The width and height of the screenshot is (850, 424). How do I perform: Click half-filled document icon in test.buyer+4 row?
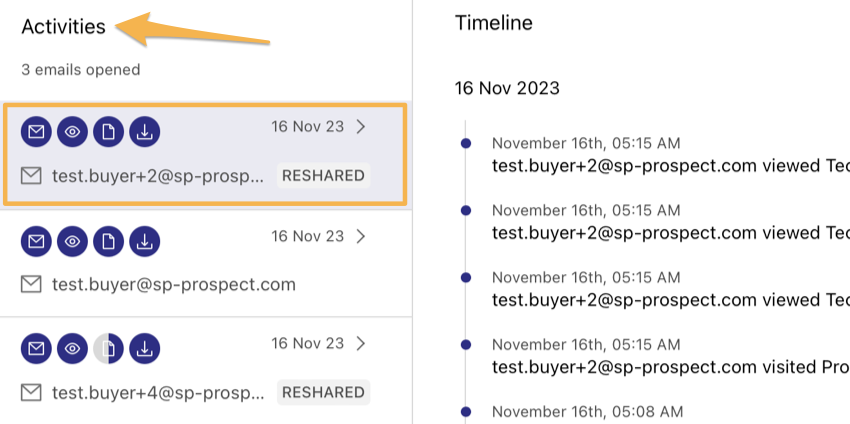pyautogui.click(x=108, y=349)
